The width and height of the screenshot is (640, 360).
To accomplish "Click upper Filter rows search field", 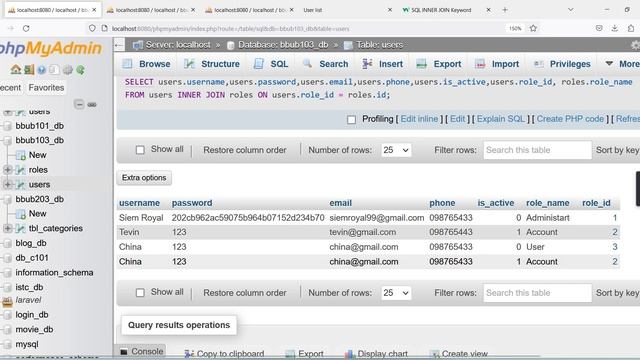I will tap(537, 150).
